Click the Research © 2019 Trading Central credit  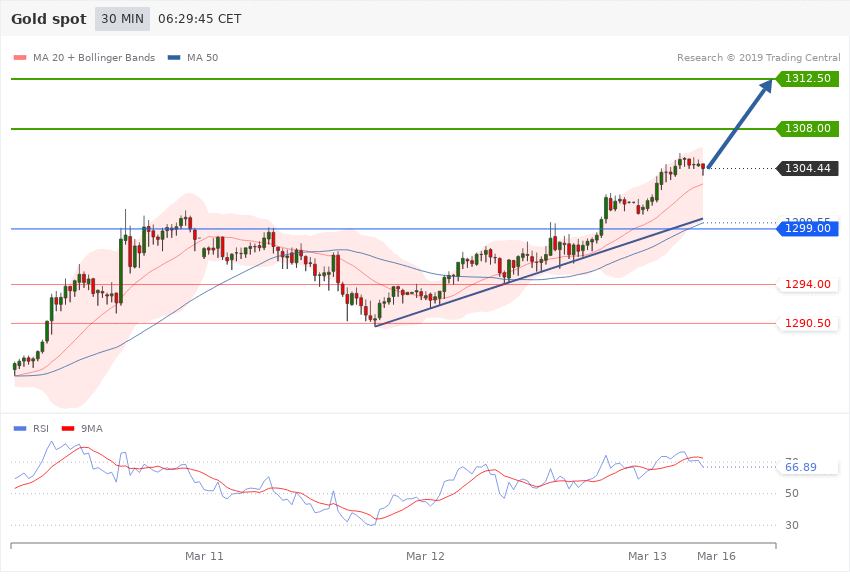click(758, 57)
